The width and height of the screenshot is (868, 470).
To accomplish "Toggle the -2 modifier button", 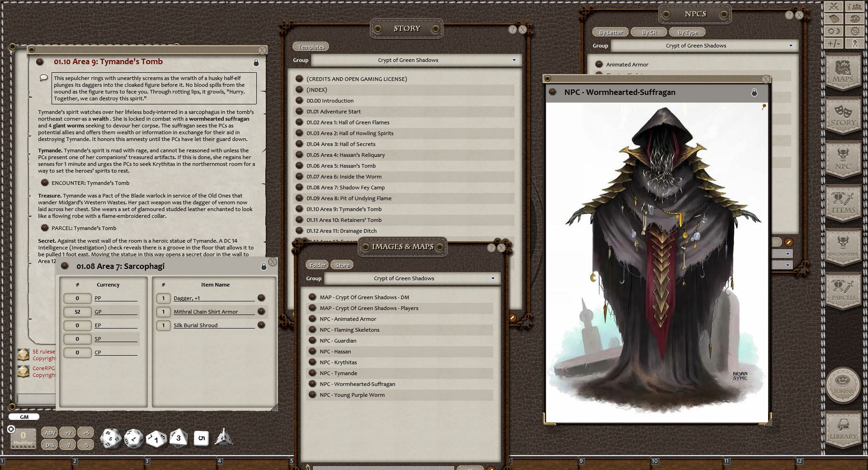I will click(x=68, y=445).
